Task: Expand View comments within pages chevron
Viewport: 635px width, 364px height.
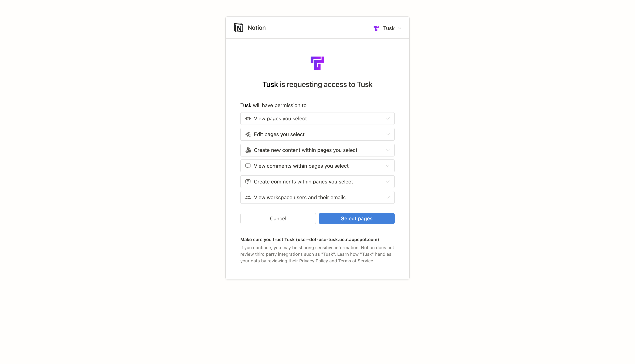Action: [x=388, y=166]
